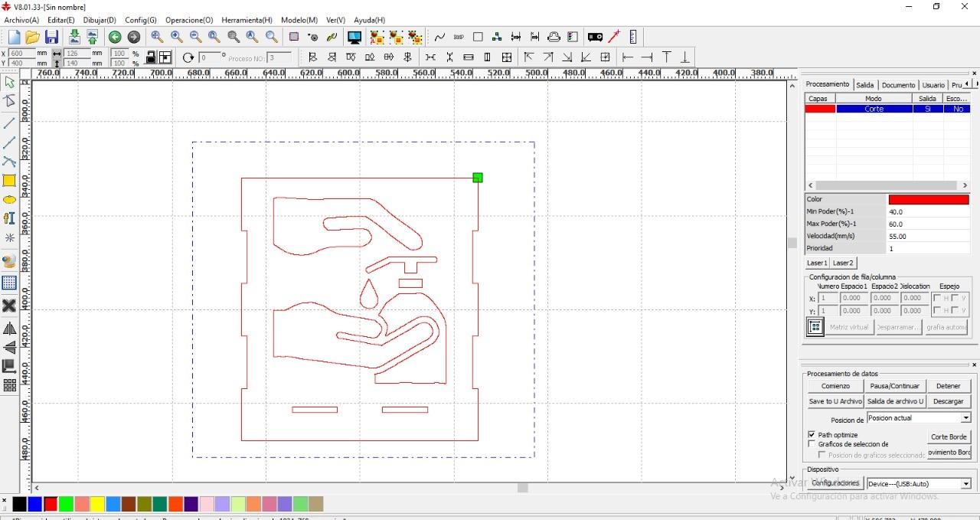Check Posicion de graficos seleccionados box
This screenshot has height=520, width=980.
click(x=822, y=455)
